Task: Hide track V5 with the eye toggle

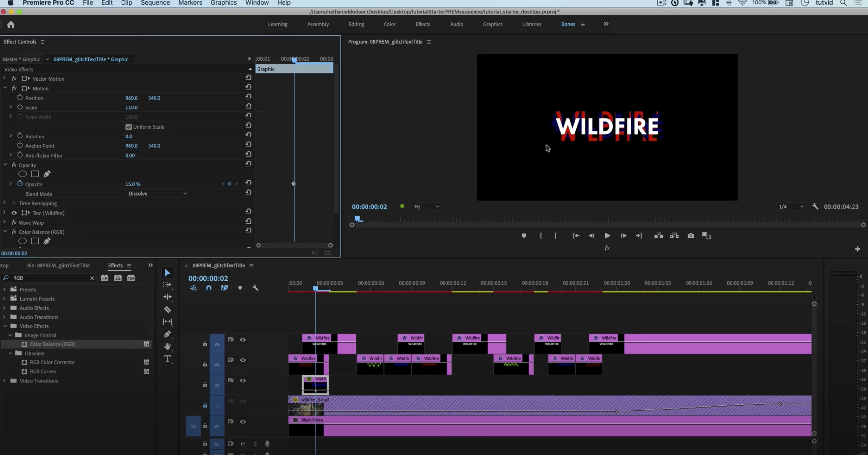Action: click(x=243, y=339)
